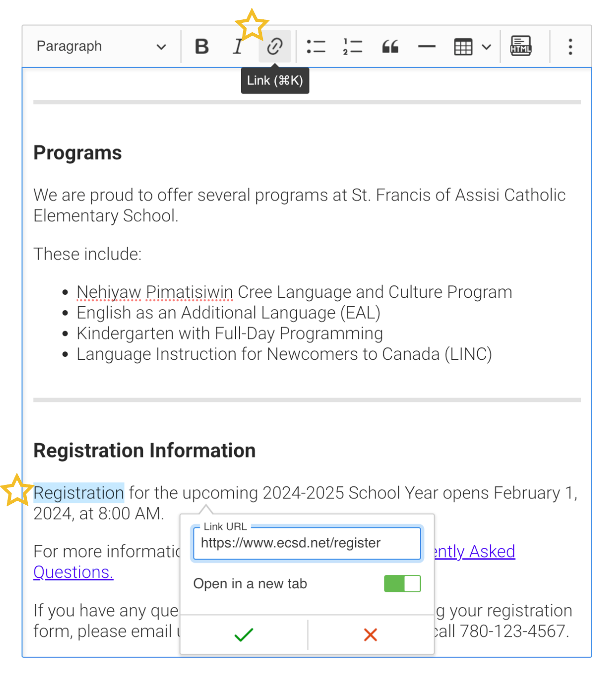Insert a bulleted list

(x=315, y=47)
